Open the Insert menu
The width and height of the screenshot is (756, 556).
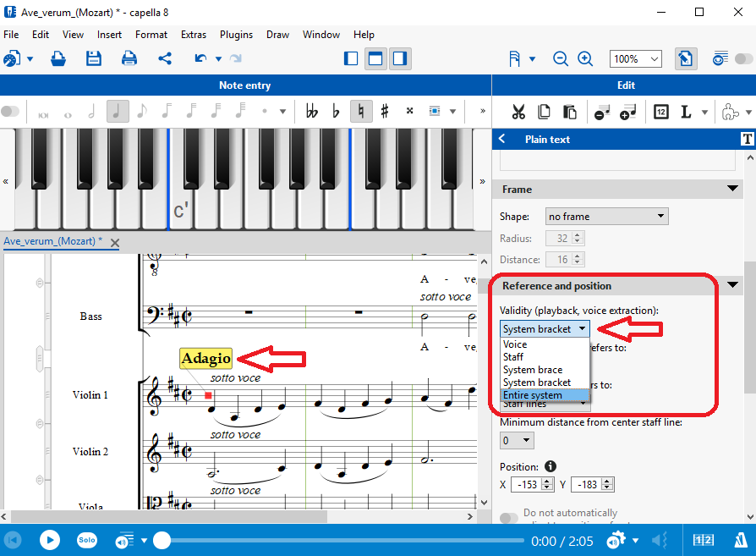pos(109,35)
